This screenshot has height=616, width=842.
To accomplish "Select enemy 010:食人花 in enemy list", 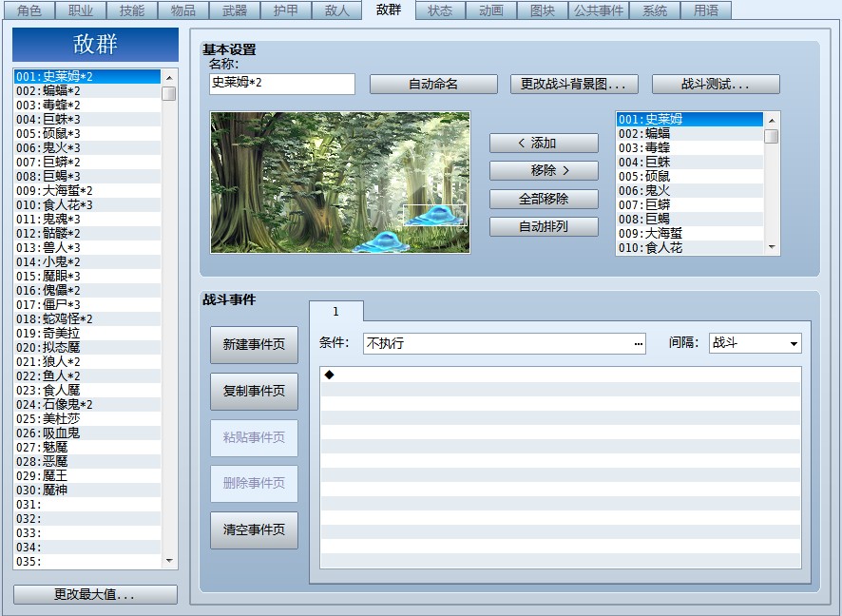I will (690, 247).
